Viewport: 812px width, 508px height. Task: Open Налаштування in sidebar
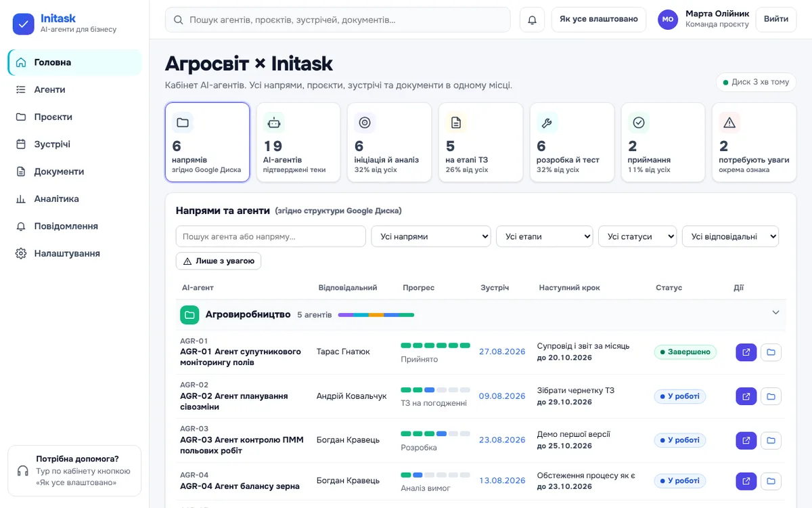(74, 253)
